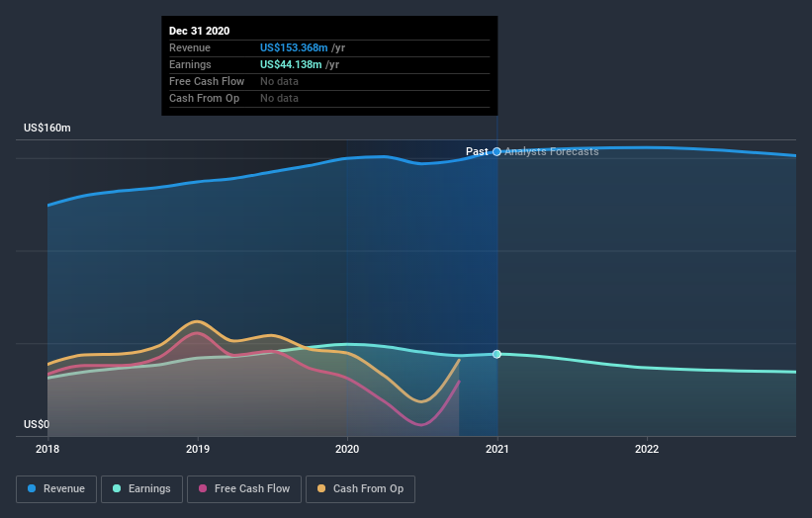Click the 2019 x-axis label
The image size is (812, 518).
coord(198,449)
